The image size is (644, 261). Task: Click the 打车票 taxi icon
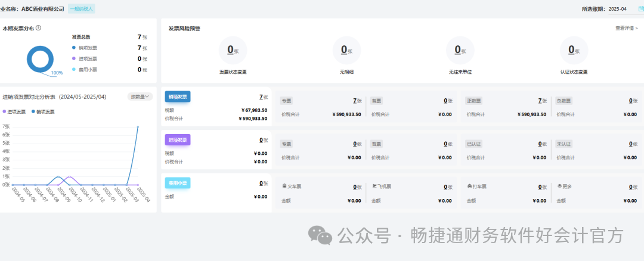pyautogui.click(x=469, y=187)
